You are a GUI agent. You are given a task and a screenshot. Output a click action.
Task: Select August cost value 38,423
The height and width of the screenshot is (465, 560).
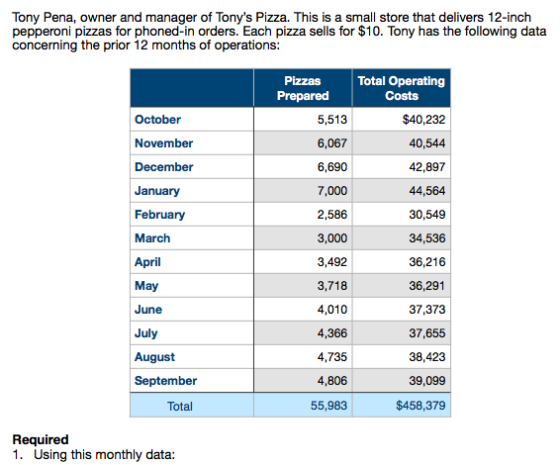click(x=427, y=357)
